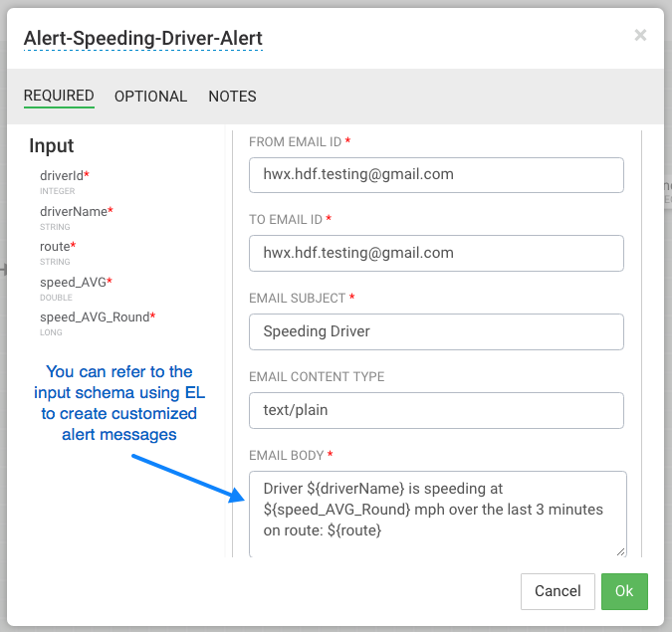Select the speed_AVG_Round input schema entry

[x=98, y=317]
